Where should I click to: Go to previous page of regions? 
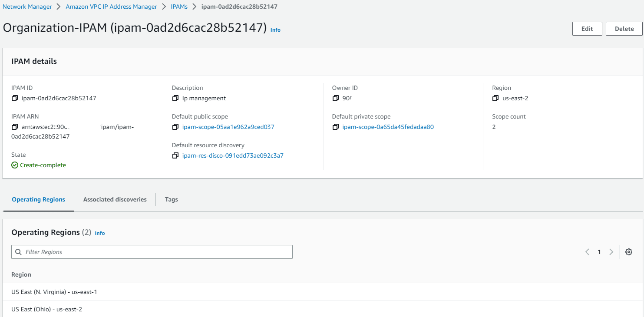pyautogui.click(x=587, y=252)
